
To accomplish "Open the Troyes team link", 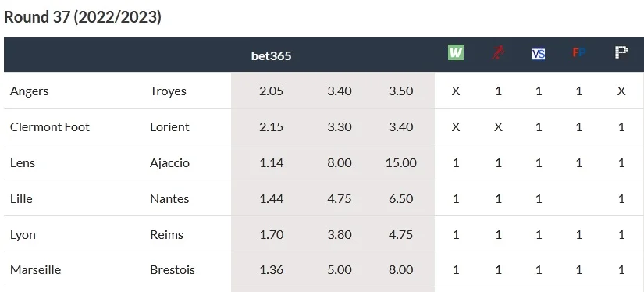I will [x=168, y=91].
